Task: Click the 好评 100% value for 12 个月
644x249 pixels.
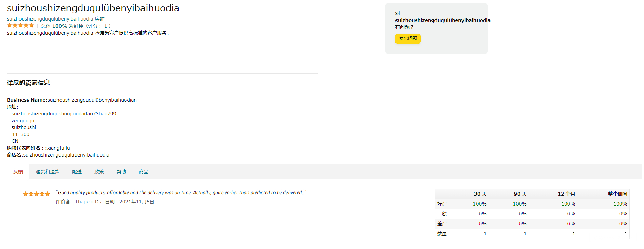Action: point(568,204)
